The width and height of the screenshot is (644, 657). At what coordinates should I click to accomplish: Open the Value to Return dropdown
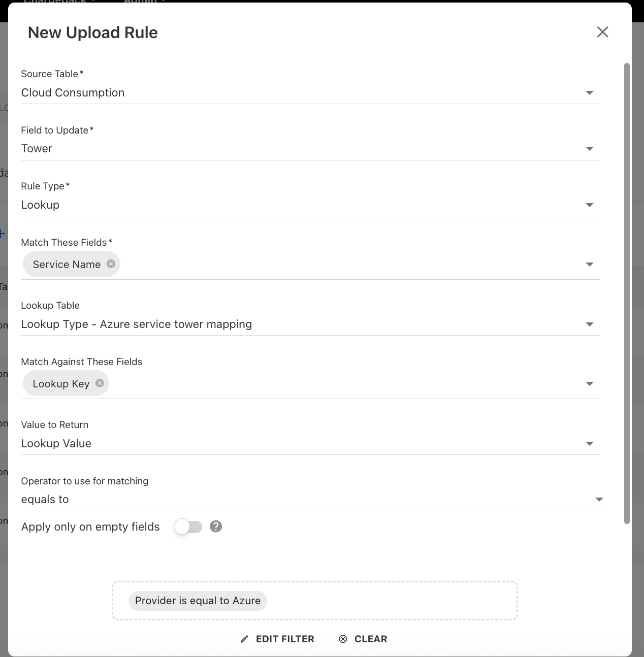pyautogui.click(x=589, y=444)
